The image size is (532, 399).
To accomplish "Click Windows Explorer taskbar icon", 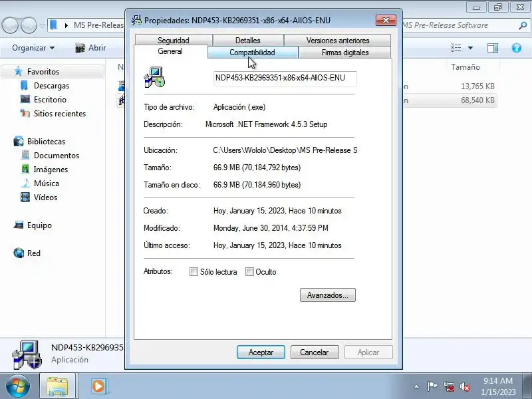I will click(57, 386).
